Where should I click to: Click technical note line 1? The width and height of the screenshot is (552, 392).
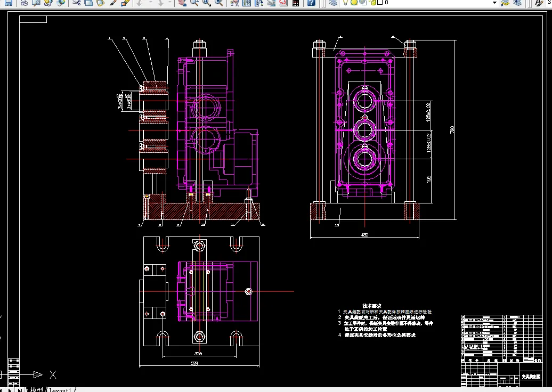pyautogui.click(x=385, y=312)
